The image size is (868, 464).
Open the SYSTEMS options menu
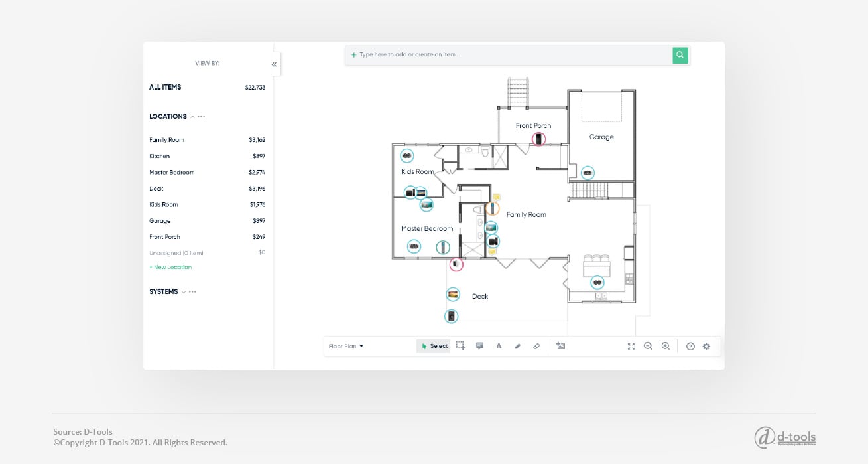[192, 291]
